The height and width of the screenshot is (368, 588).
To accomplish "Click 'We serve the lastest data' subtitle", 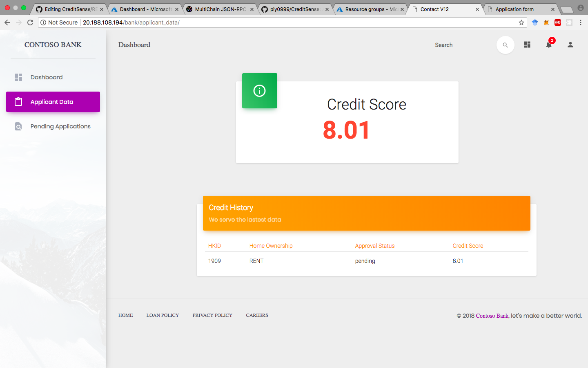I will 245,220.
